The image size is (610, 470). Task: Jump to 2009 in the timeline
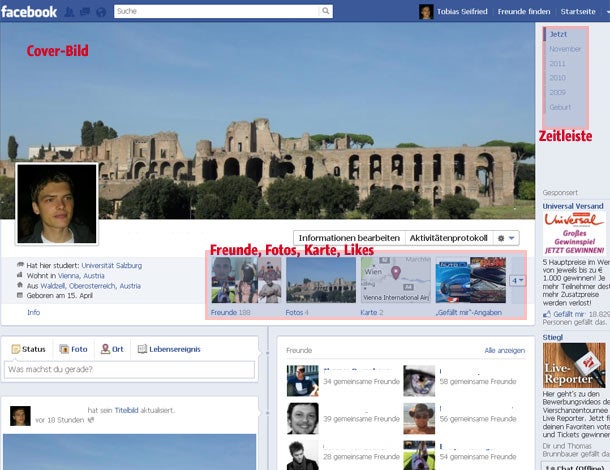[x=557, y=93]
